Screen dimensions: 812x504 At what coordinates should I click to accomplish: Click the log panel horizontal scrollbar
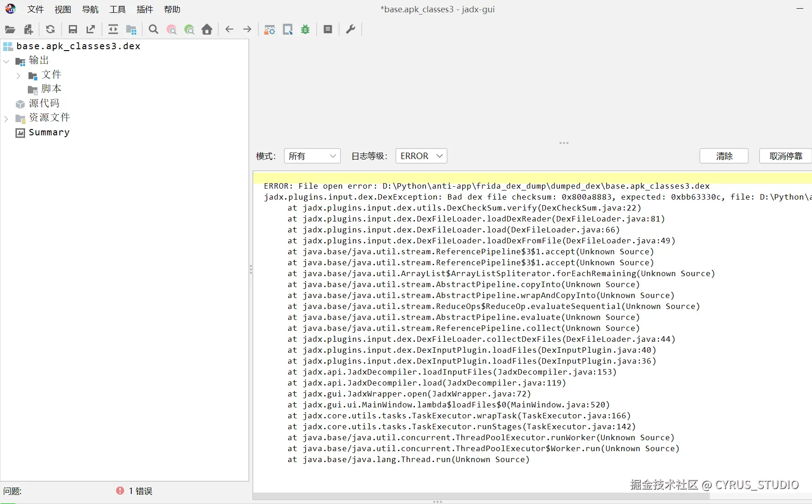click(x=481, y=496)
